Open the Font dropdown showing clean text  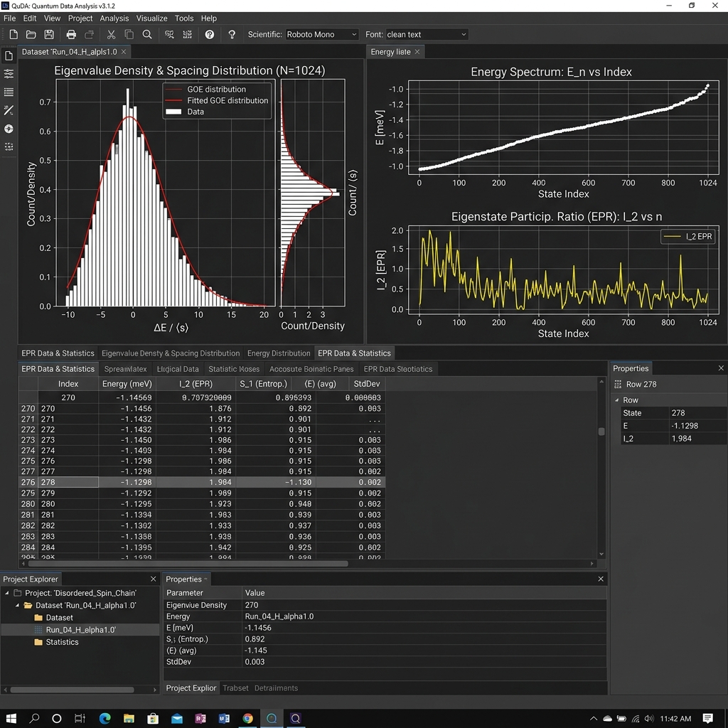427,34
